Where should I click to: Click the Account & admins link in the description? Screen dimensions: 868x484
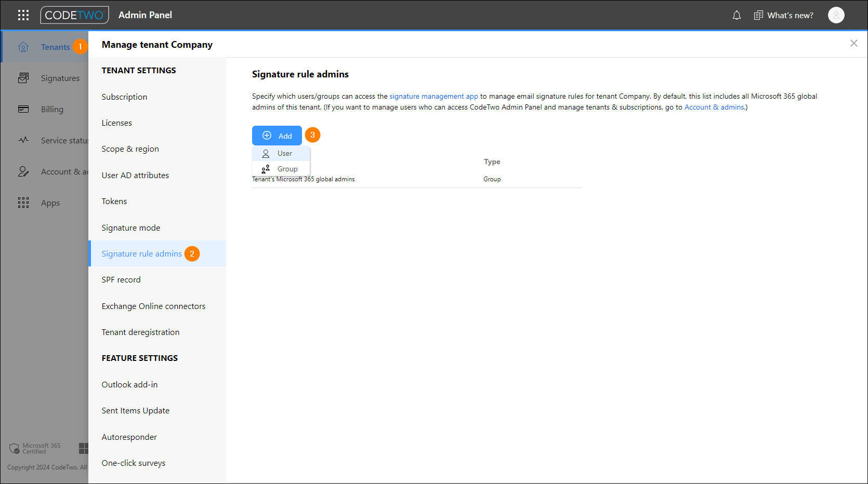click(x=714, y=107)
